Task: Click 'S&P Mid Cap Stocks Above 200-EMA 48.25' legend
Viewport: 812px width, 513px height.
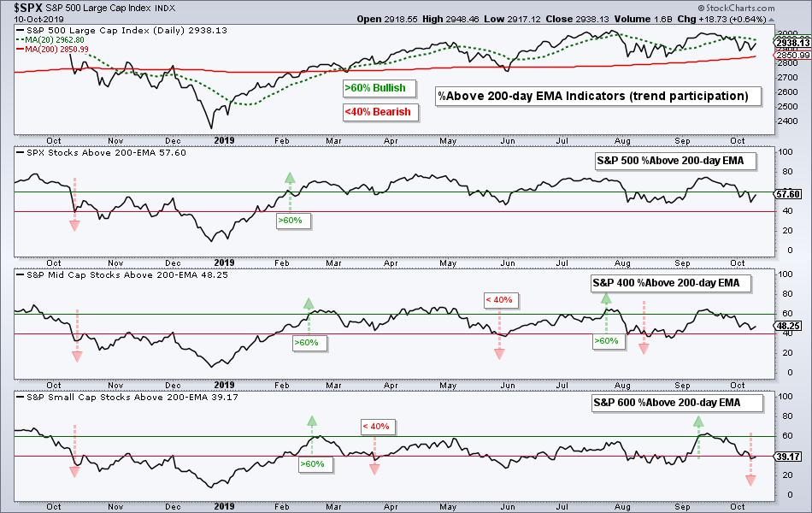Action: click(x=121, y=275)
